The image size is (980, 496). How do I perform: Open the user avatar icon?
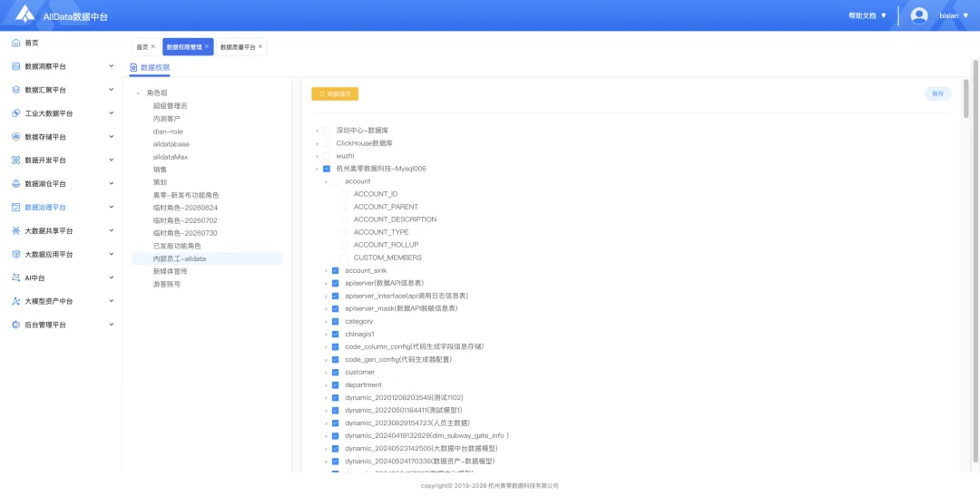pyautogui.click(x=918, y=15)
